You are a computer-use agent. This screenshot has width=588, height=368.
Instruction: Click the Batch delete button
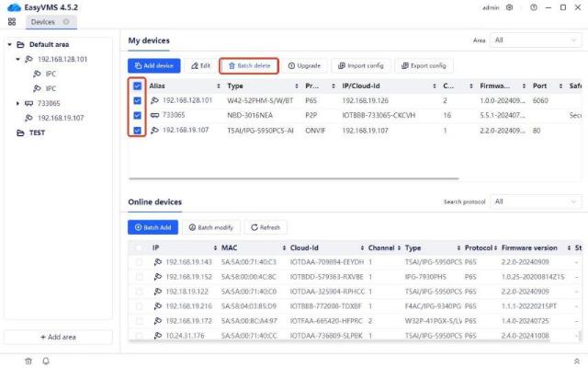[x=249, y=65]
